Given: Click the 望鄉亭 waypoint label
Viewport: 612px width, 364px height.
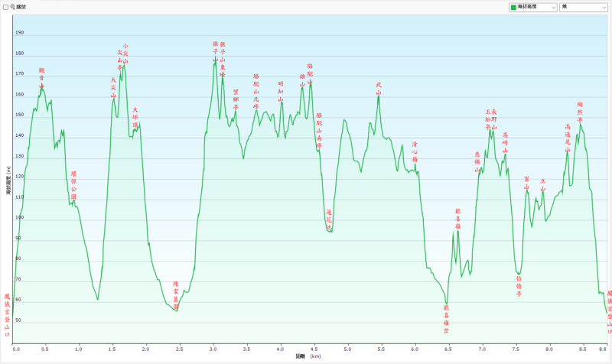Looking at the screenshot, I should [x=236, y=99].
